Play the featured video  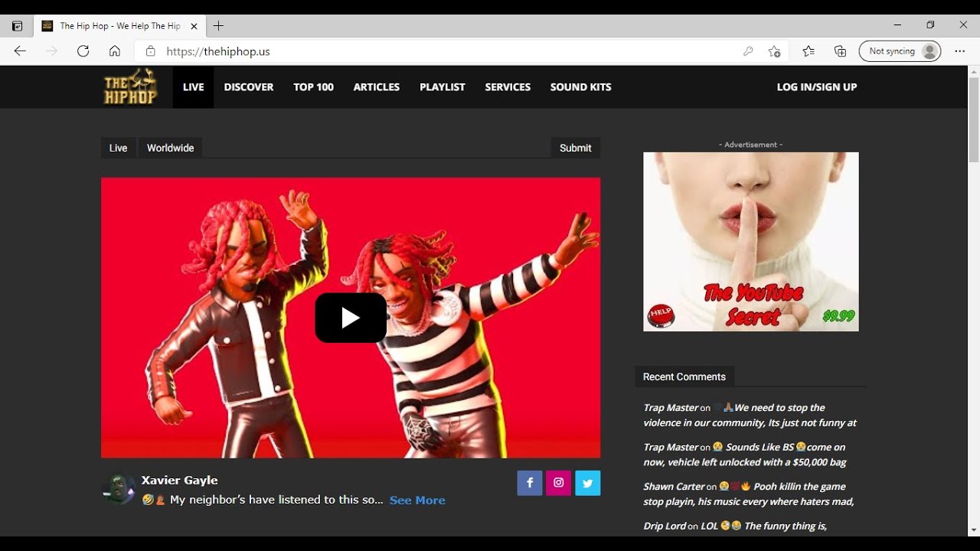coord(351,318)
